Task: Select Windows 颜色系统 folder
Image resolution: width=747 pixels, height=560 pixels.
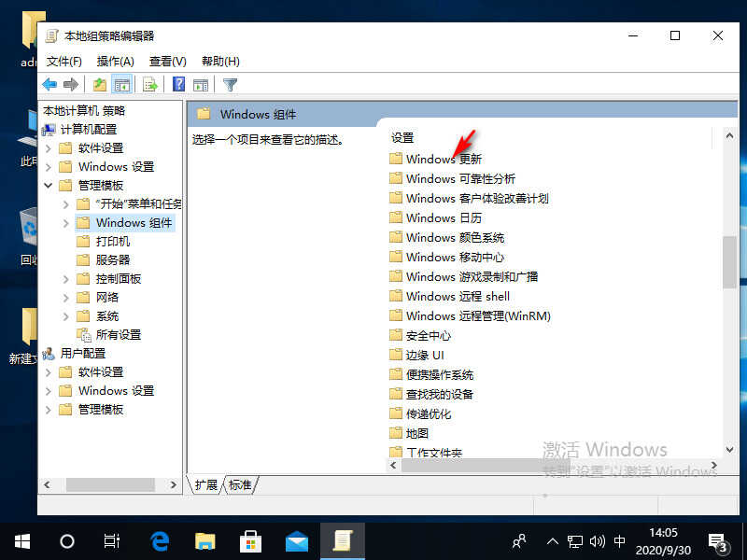Action: point(446,237)
